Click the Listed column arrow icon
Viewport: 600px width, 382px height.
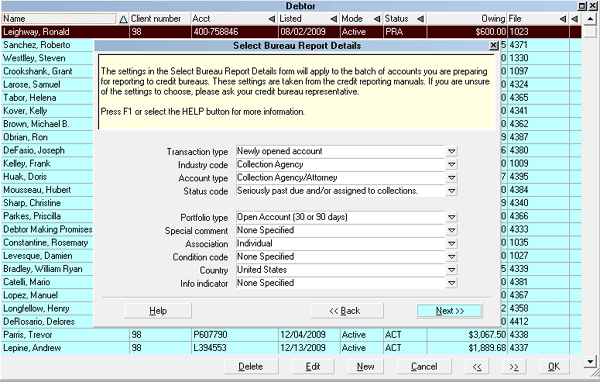tap(334, 19)
